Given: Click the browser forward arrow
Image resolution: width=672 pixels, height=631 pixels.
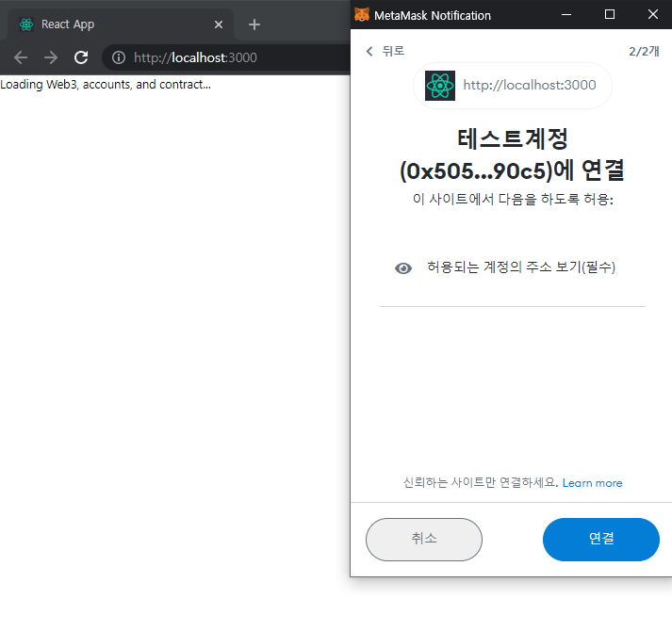Looking at the screenshot, I should pyautogui.click(x=51, y=57).
